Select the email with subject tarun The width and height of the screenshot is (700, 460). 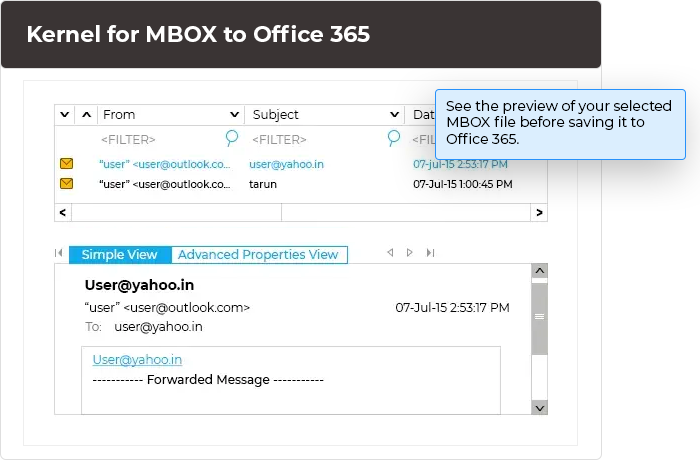[x=301, y=184]
